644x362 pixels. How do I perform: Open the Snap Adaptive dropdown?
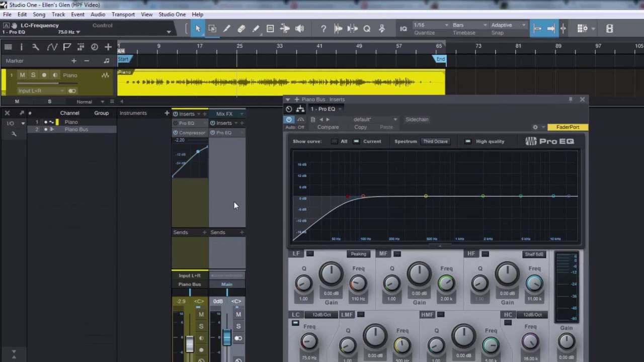509,25
